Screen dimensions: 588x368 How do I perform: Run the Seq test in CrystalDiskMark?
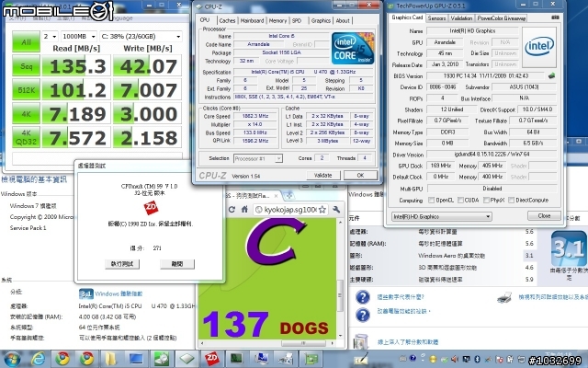(x=26, y=65)
